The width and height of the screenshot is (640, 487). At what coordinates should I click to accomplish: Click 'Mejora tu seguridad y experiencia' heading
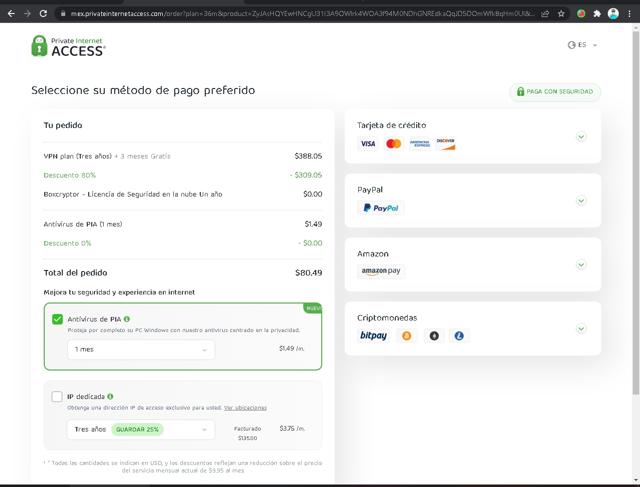point(119,292)
